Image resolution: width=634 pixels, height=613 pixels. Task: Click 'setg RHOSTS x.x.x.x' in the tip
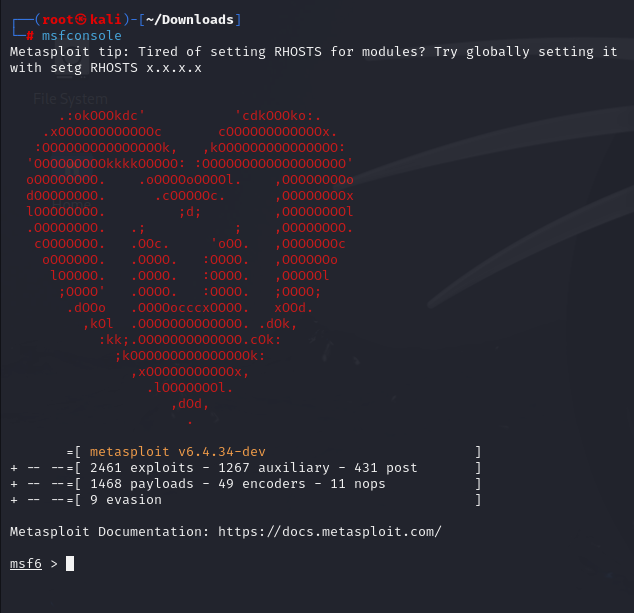tap(126, 68)
